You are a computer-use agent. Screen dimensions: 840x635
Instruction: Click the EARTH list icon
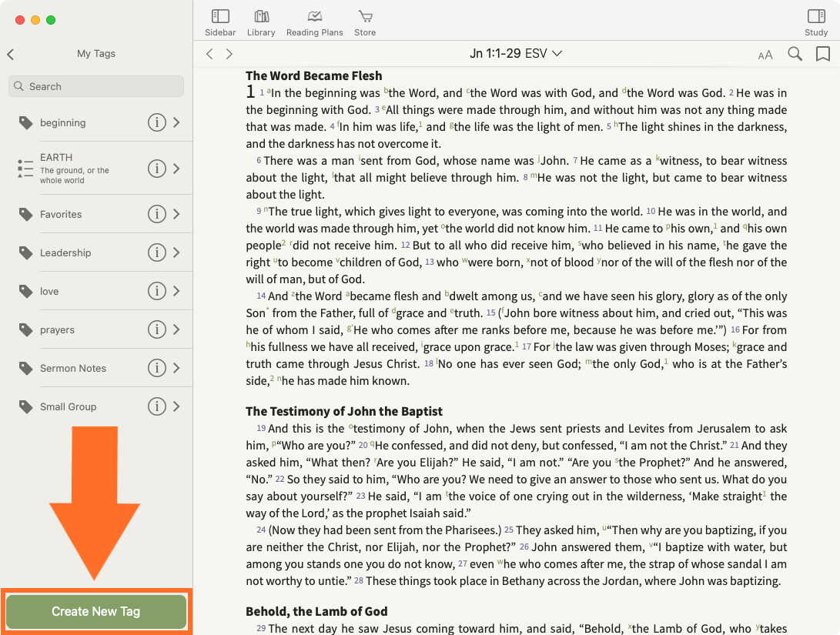(25, 169)
